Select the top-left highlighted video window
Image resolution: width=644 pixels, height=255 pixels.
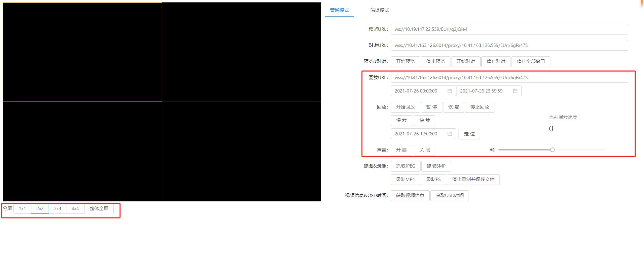pos(82,52)
